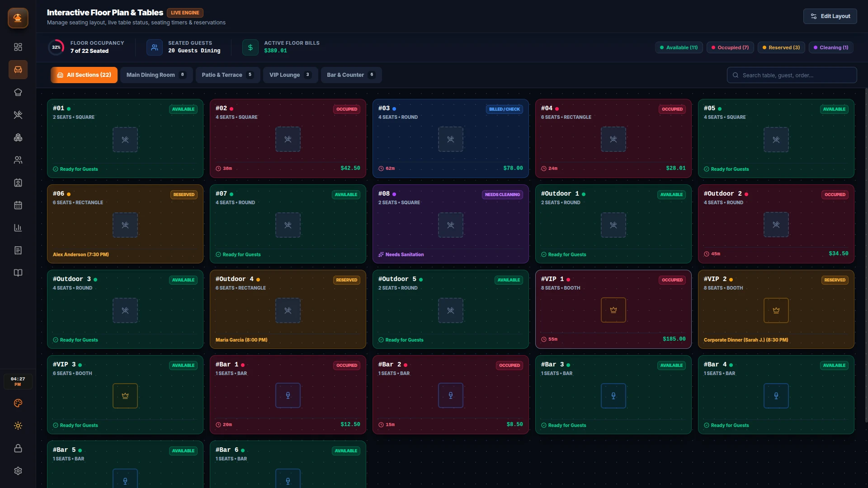Click the seated guests people icon
The height and width of the screenshot is (488, 868).
pos(155,47)
